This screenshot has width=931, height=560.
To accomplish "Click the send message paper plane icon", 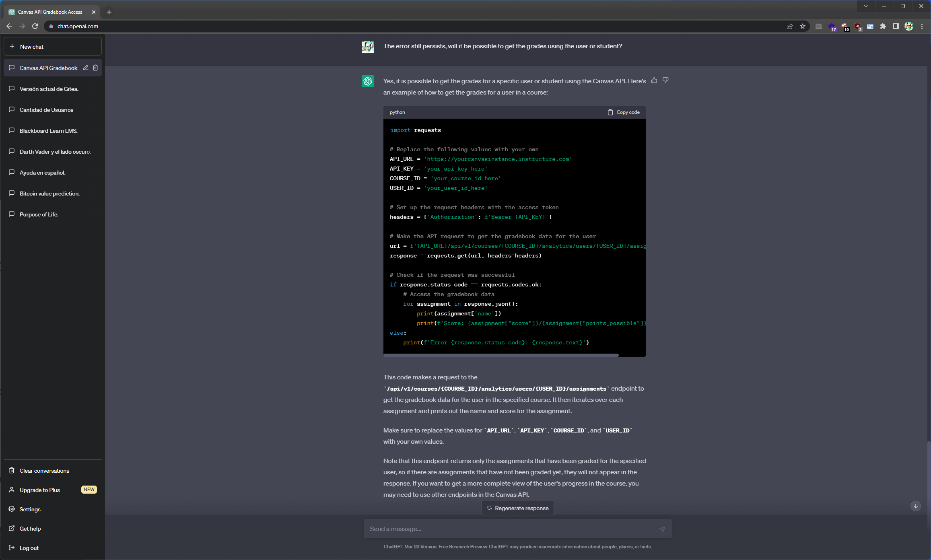I will (662, 529).
